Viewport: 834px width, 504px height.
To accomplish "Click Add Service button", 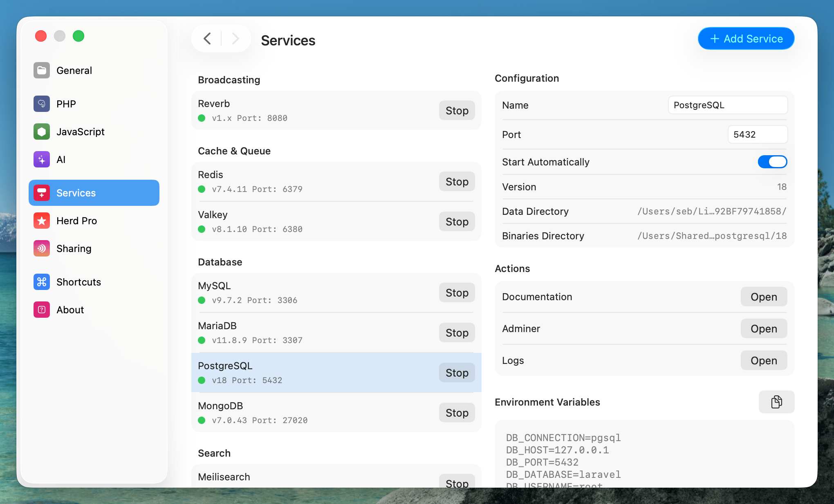I will tap(746, 38).
